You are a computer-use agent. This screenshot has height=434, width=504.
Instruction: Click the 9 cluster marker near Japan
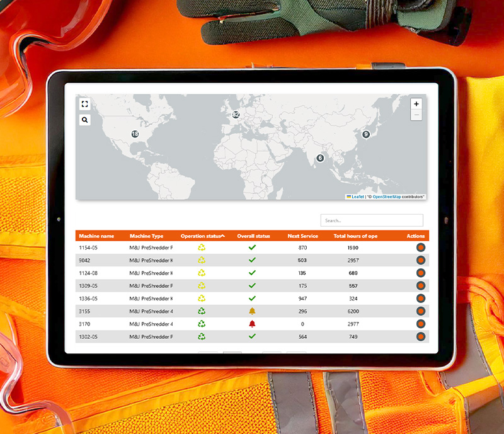(366, 134)
